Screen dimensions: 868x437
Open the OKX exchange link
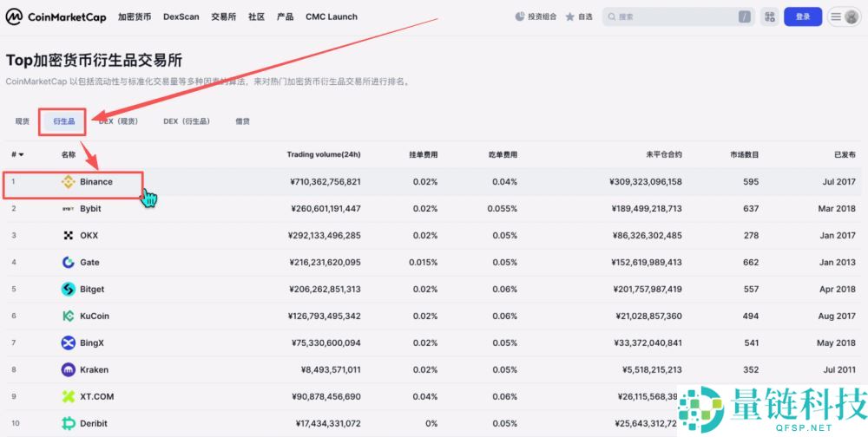click(x=89, y=236)
